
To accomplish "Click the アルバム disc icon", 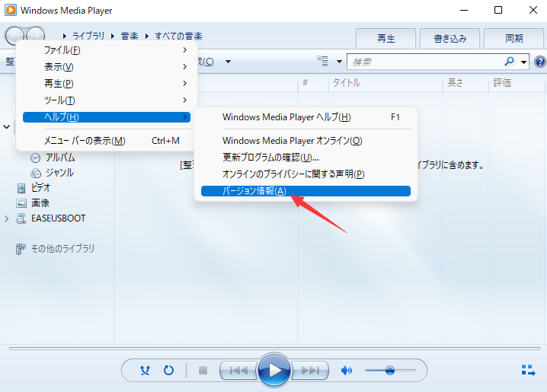I will point(35,158).
